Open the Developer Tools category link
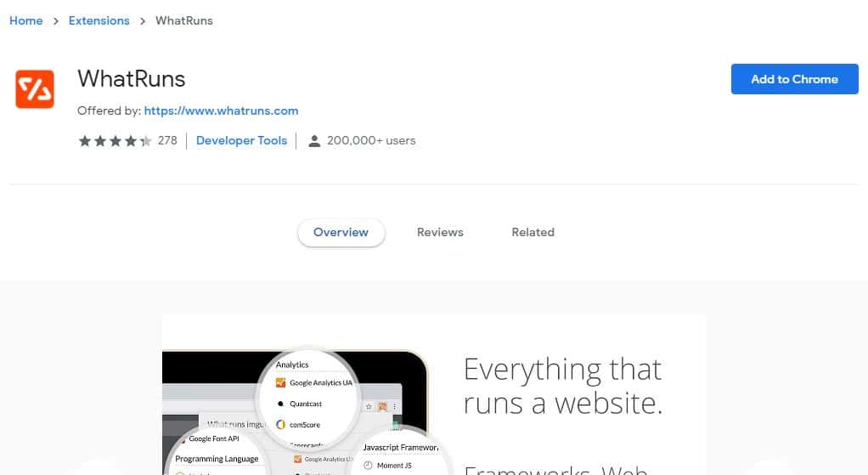 (x=241, y=140)
